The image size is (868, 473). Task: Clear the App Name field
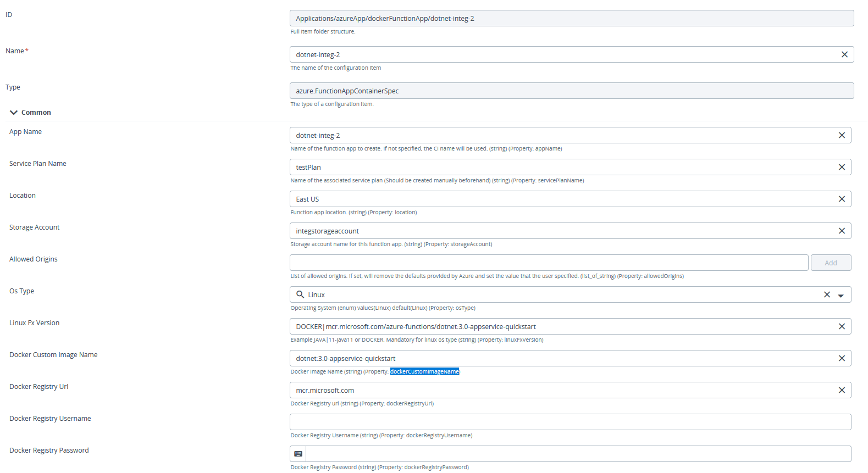tap(842, 135)
